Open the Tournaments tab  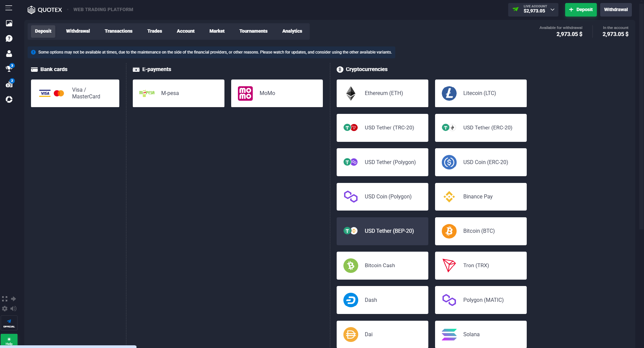253,31
